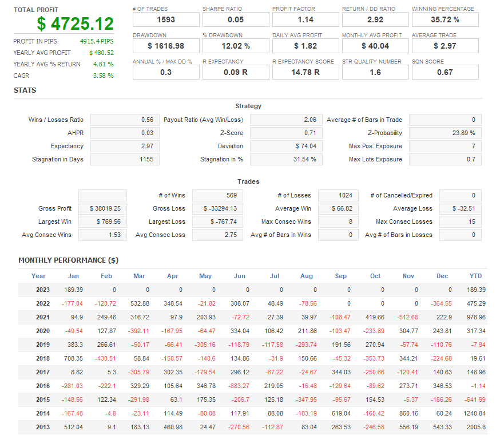This screenshot has width=504, height=443.
Task: Click the Return / DD Ratio value 2.92
Action: pos(375,19)
